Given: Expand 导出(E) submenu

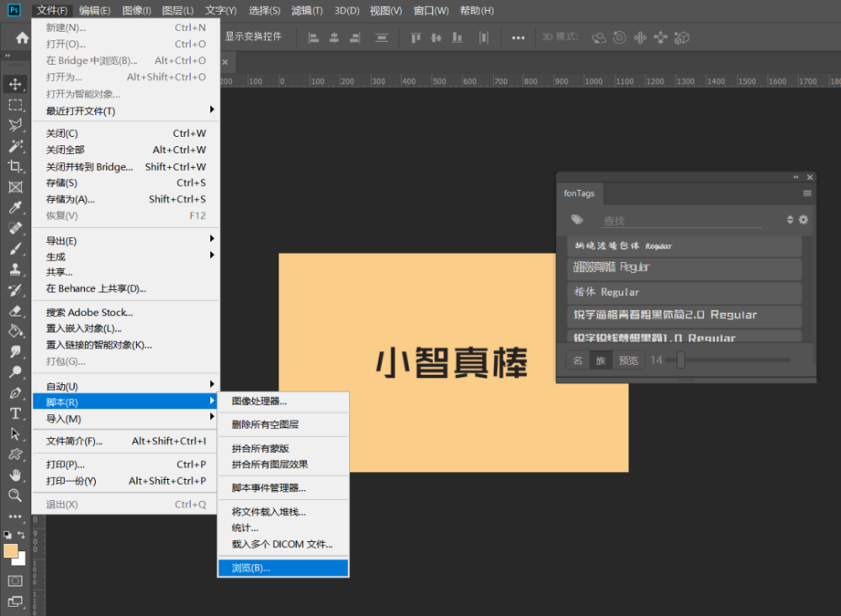Looking at the screenshot, I should 126,240.
